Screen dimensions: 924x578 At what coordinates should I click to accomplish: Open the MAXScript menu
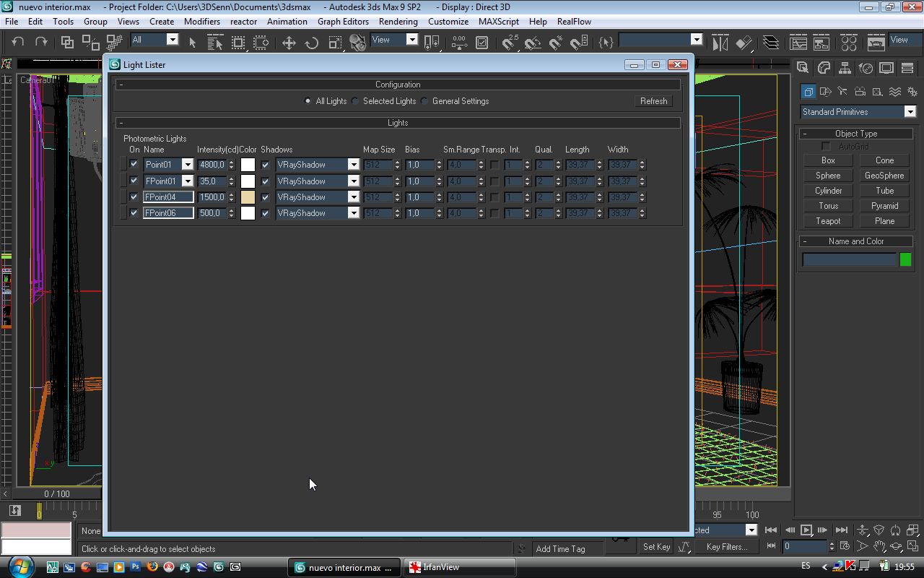tap(499, 22)
